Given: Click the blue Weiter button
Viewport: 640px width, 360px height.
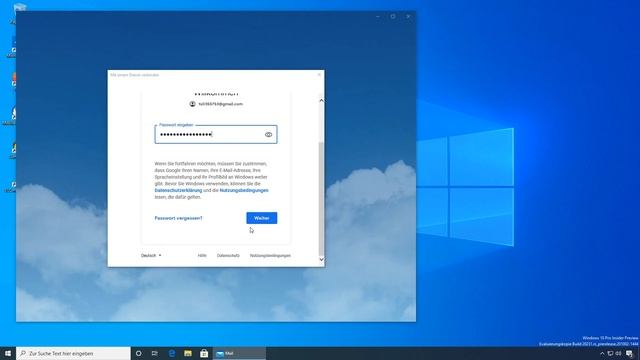Looking at the screenshot, I should (x=262, y=218).
